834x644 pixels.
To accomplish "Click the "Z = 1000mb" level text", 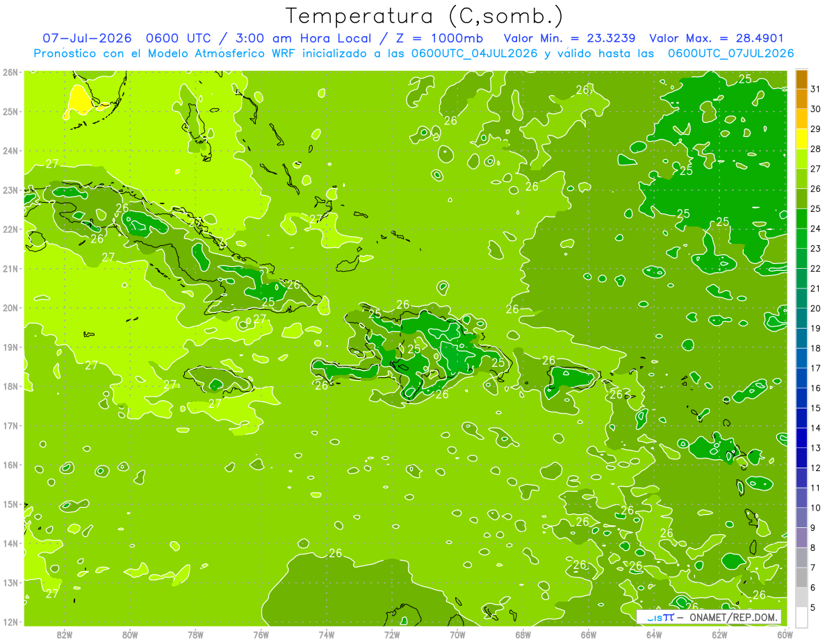I will tap(440, 38).
